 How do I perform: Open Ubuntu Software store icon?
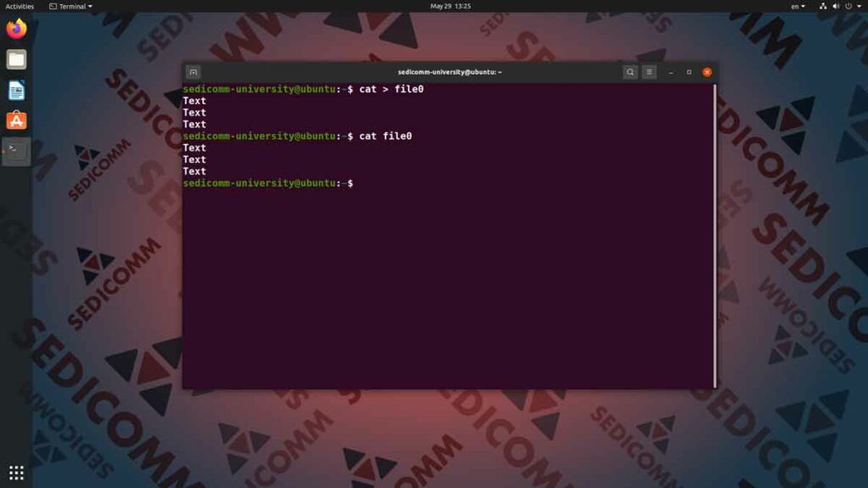coord(16,120)
